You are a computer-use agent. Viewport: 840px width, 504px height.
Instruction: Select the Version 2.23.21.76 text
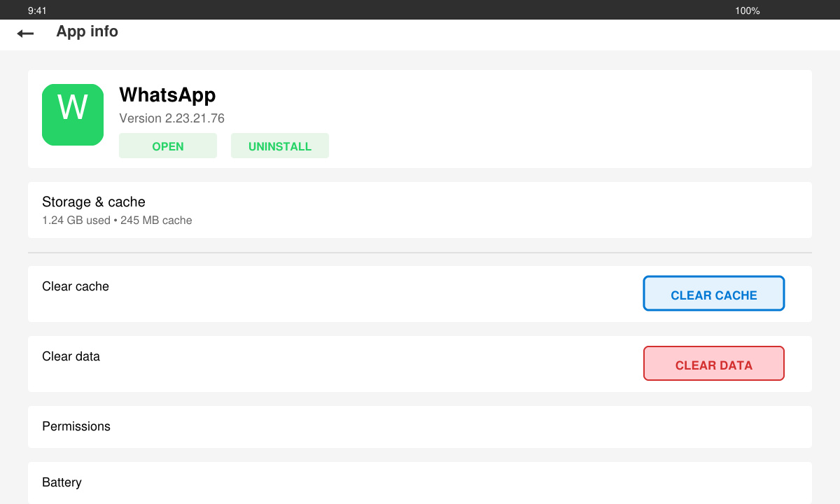(x=171, y=118)
